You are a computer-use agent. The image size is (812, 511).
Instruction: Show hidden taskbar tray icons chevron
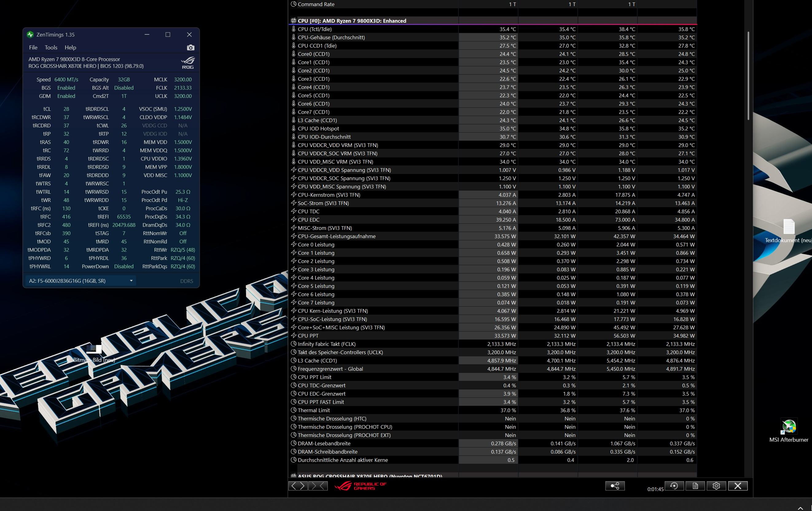[801, 508]
